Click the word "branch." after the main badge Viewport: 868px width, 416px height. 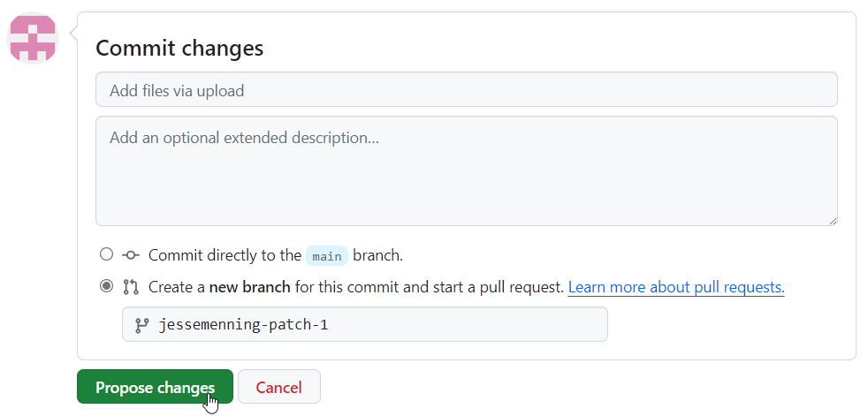pyautogui.click(x=377, y=255)
